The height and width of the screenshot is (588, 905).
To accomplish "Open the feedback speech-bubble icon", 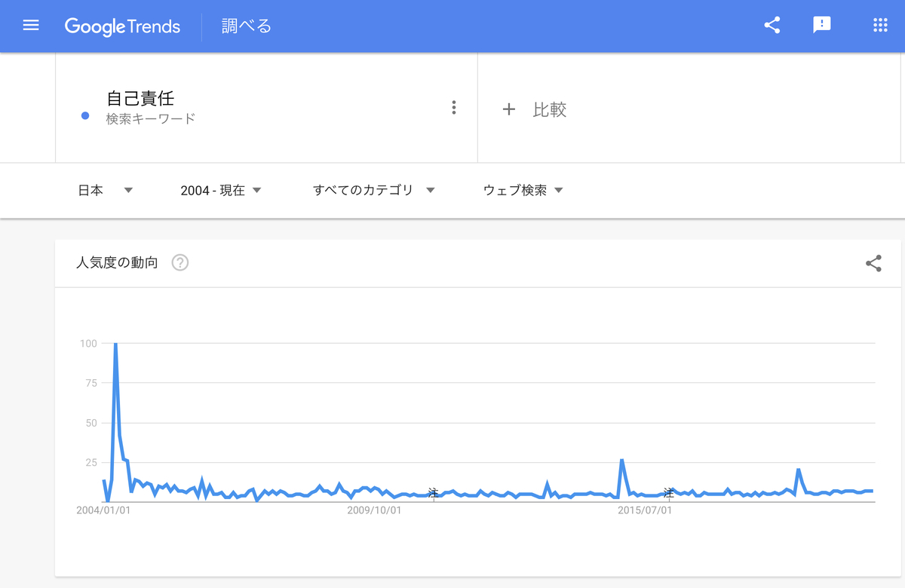I will 821,25.
